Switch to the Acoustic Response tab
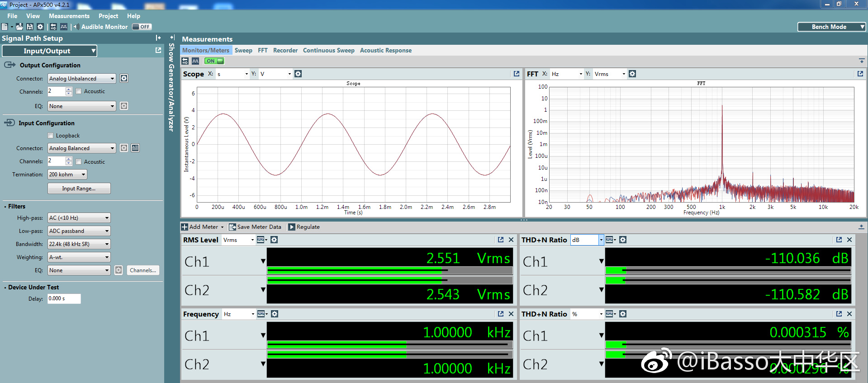This screenshot has width=868, height=383. (x=386, y=50)
